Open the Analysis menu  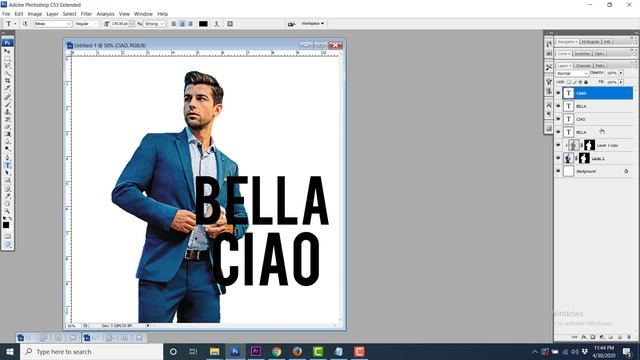pos(105,14)
